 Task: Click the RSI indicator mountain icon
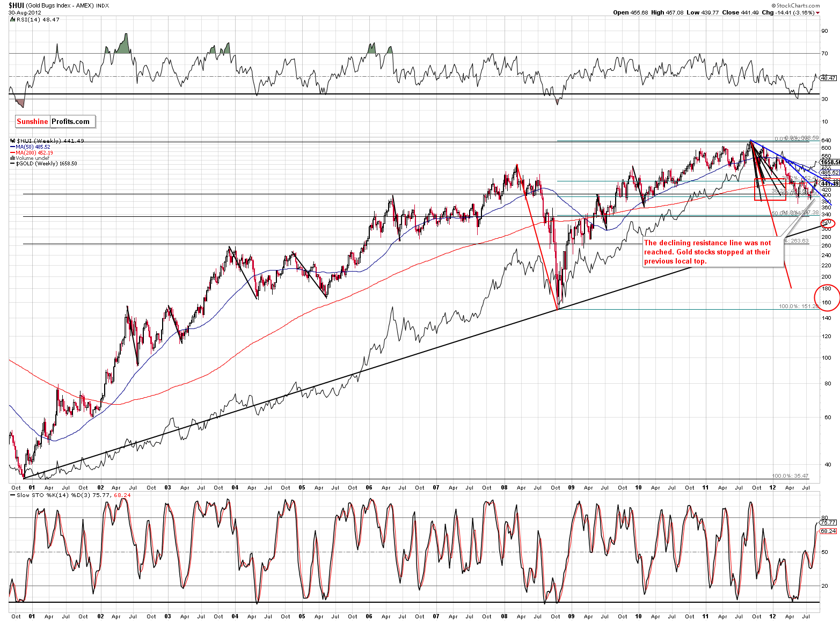(12, 19)
